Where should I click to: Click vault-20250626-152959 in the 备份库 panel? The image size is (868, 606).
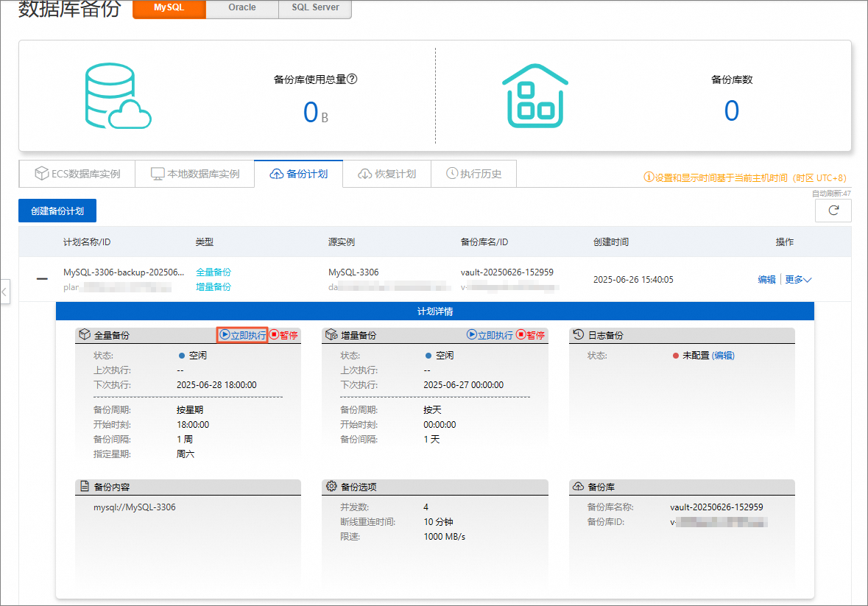(x=716, y=507)
